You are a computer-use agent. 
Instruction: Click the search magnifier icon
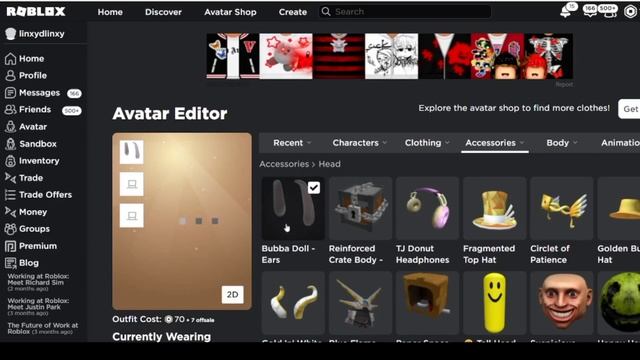[x=326, y=11]
